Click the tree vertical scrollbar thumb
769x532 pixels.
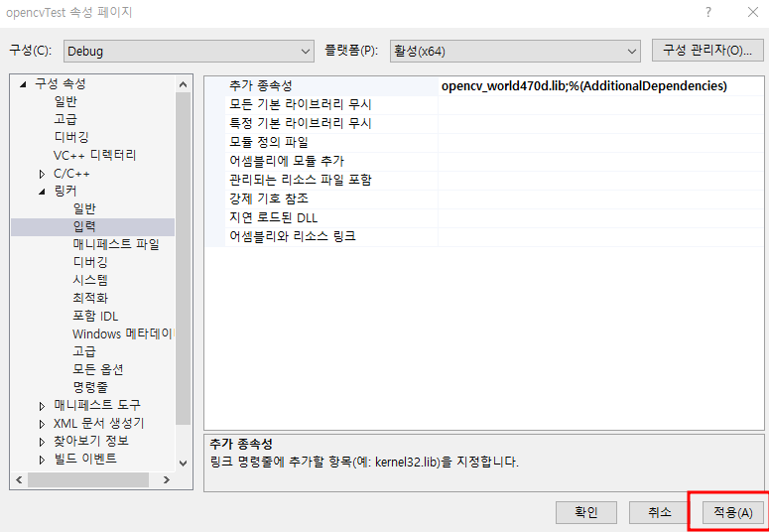tap(183, 259)
